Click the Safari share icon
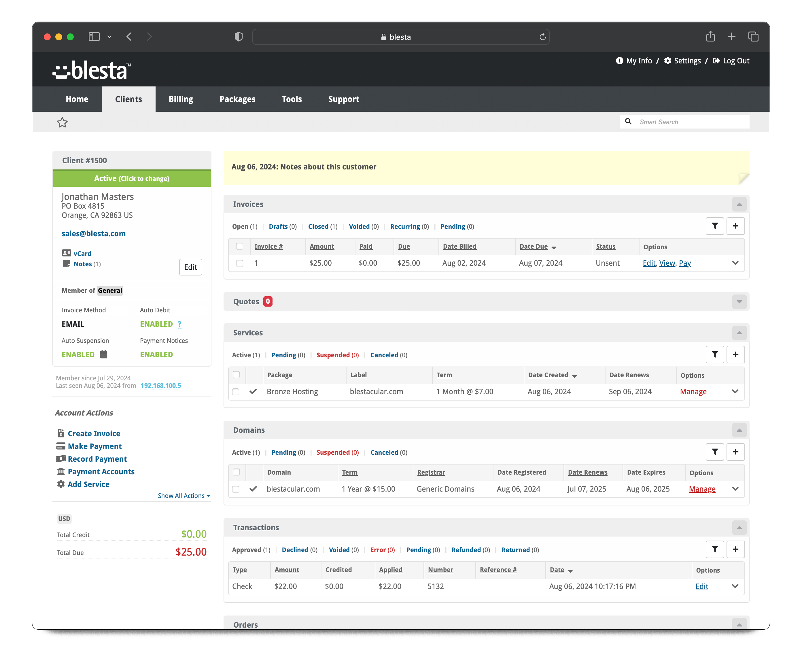Screen dimensions: 802x672 (x=710, y=36)
